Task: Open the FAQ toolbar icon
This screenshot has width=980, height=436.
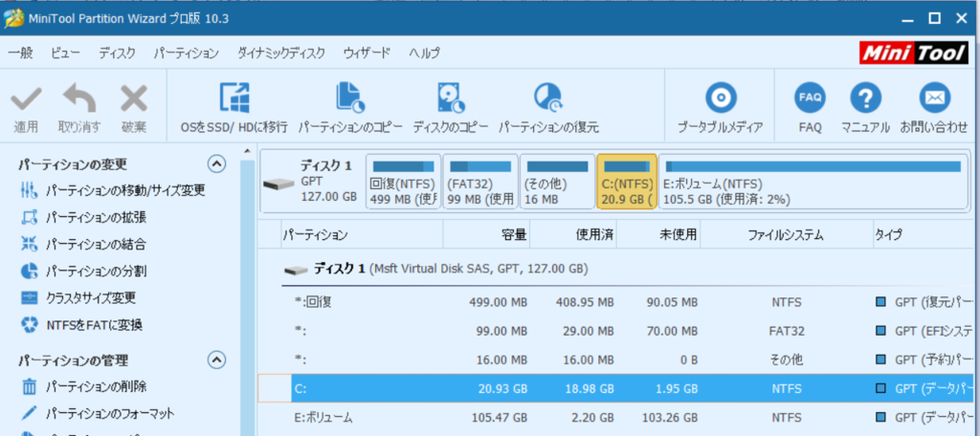Action: 810,98
